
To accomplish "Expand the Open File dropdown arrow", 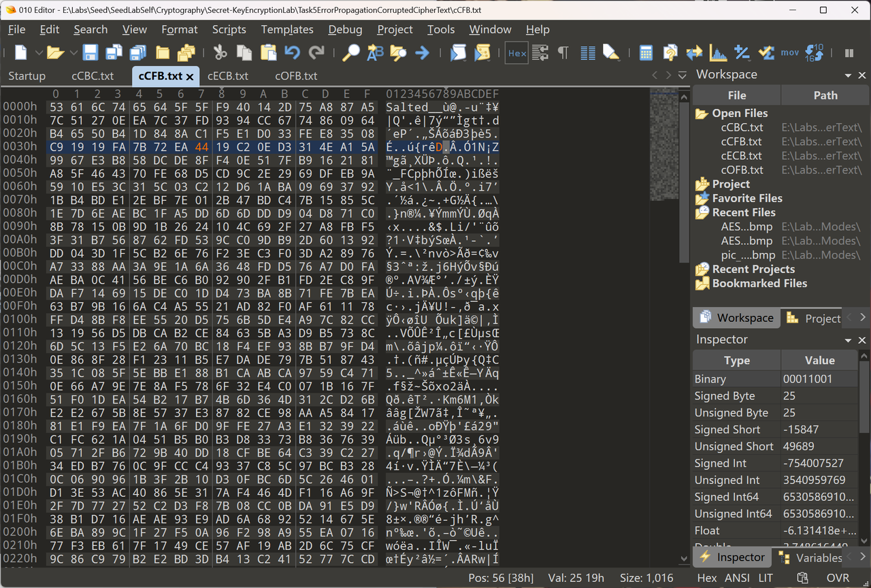I will pyautogui.click(x=73, y=52).
